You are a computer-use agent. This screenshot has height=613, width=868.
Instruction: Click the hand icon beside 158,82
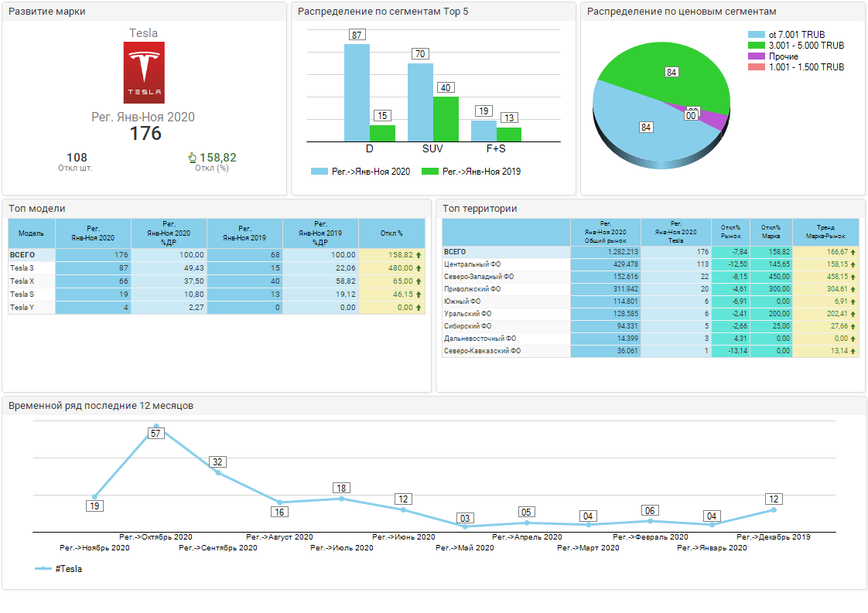pyautogui.click(x=193, y=158)
